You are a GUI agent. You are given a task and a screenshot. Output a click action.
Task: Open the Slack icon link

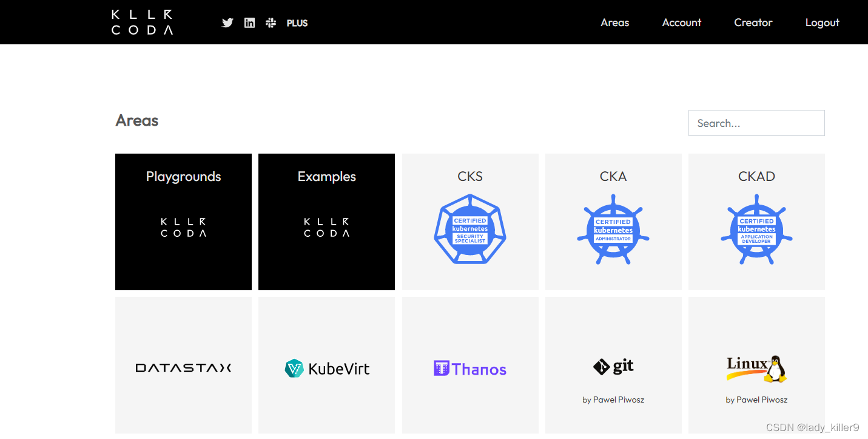271,23
